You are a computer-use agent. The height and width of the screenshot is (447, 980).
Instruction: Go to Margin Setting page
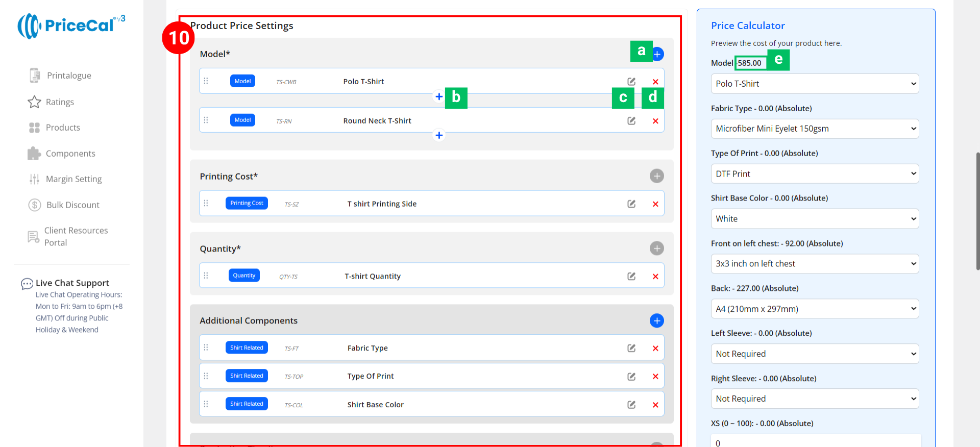coord(73,179)
